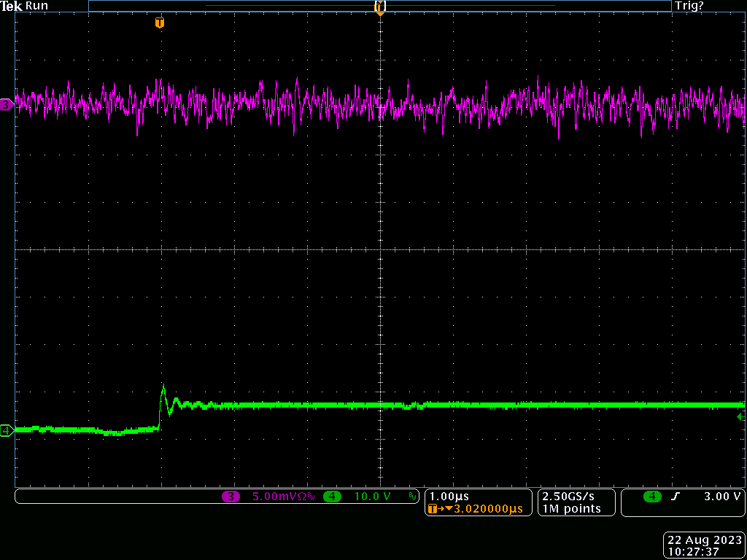Click the channel 3 ground reference marker
This screenshot has width=747, height=560.
point(7,105)
